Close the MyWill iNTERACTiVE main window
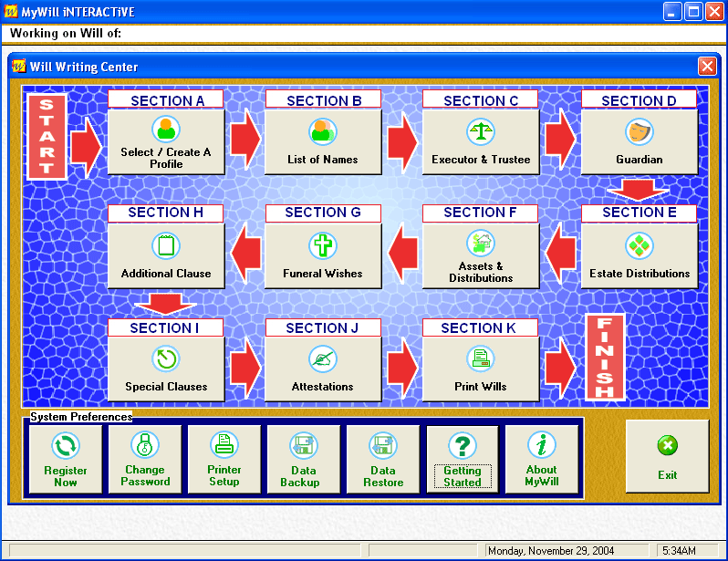Image resolution: width=728 pixels, height=561 pixels. tap(714, 12)
